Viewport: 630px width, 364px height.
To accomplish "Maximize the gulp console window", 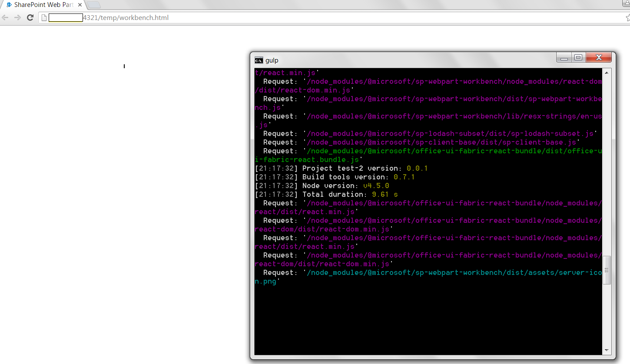I will pos(578,58).
